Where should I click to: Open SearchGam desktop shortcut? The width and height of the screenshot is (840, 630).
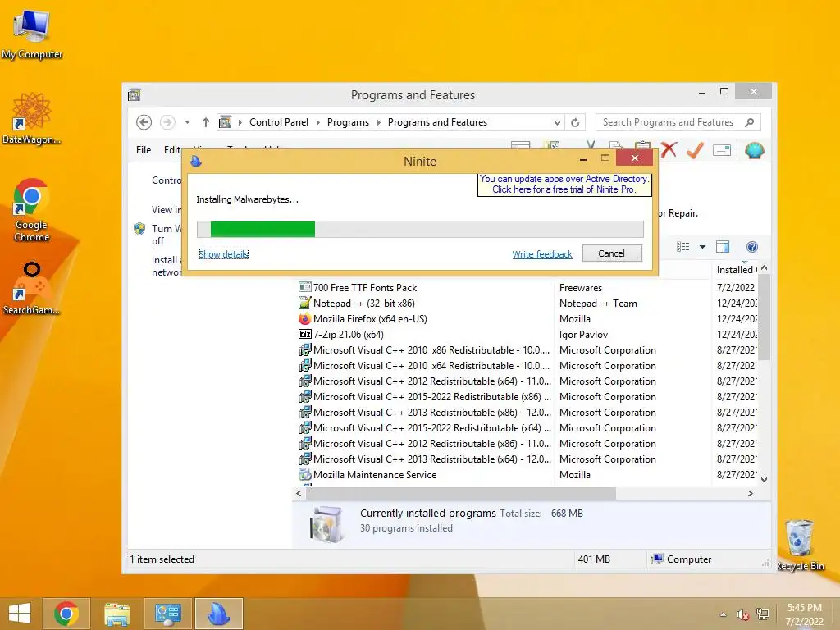[32, 288]
